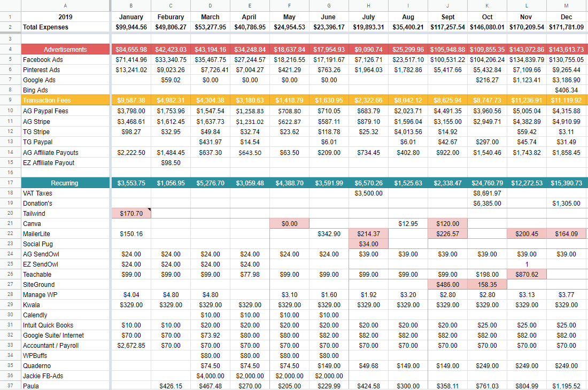The width and height of the screenshot is (588, 390).
Task: Select TG Stripe Aug value $4,013.56
Action: (408, 131)
